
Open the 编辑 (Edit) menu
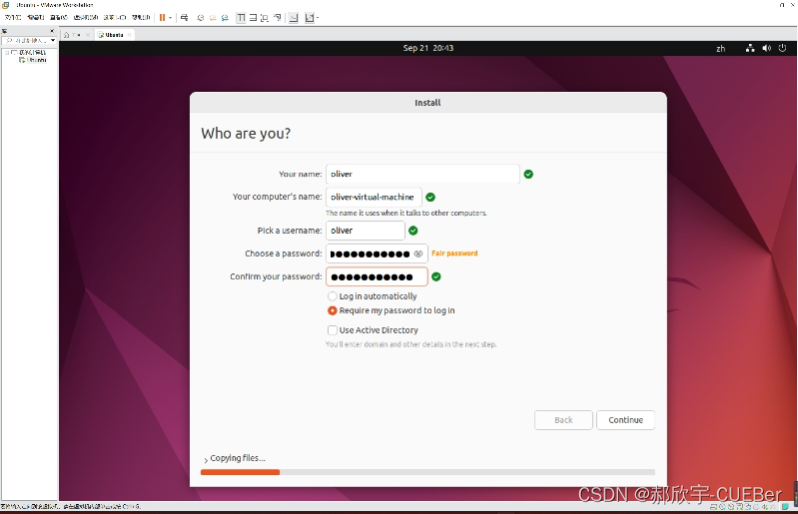[x=36, y=17]
